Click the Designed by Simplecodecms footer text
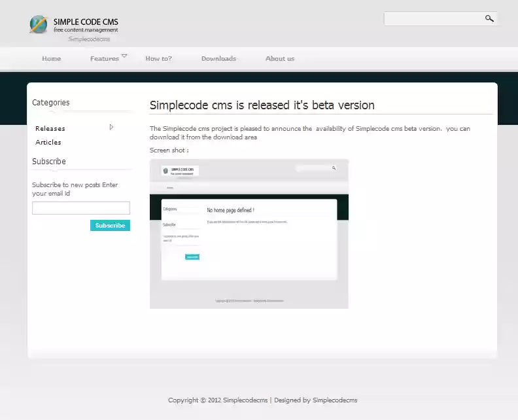This screenshot has width=518, height=420. [x=315, y=400]
